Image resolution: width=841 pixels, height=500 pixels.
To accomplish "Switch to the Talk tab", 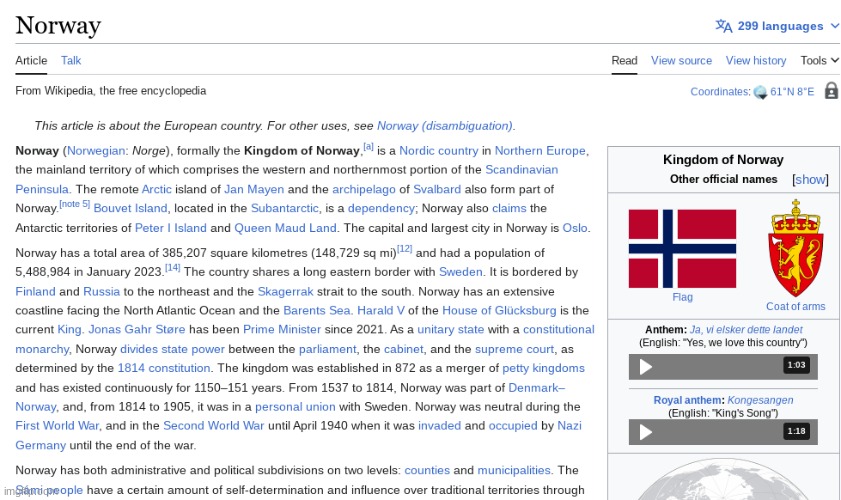I will point(71,61).
